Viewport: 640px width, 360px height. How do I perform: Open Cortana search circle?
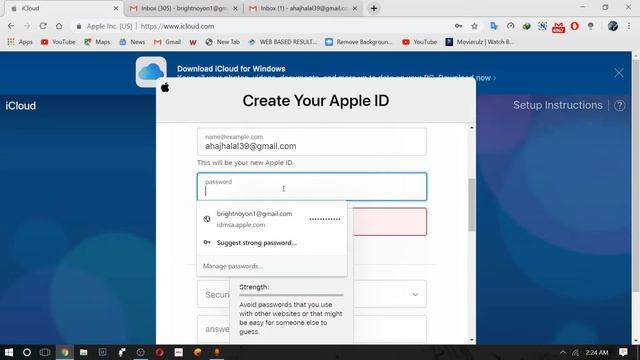(x=27, y=352)
